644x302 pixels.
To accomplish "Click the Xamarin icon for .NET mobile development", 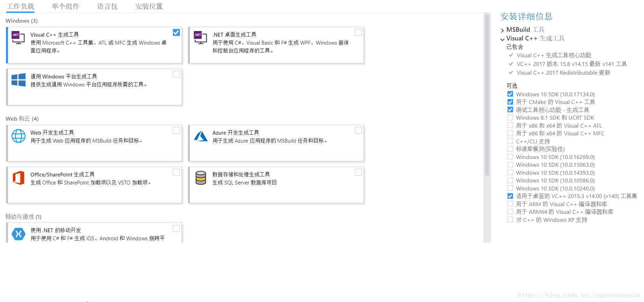I will tap(19, 234).
